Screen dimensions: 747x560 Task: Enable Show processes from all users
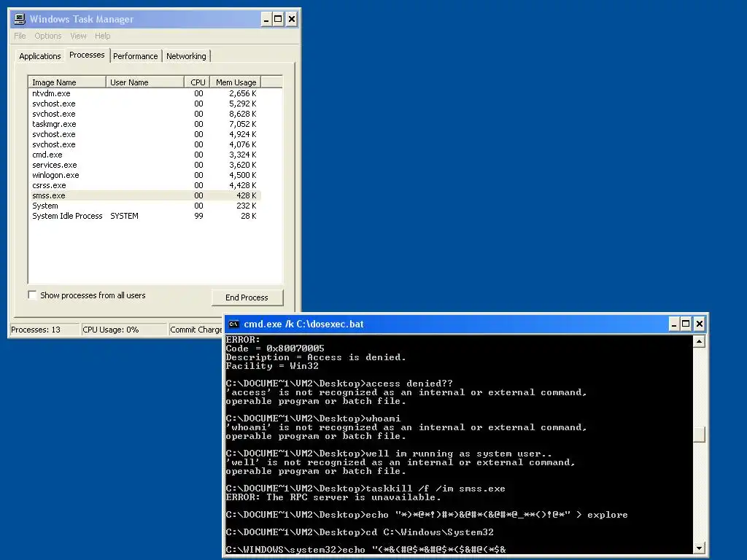[x=32, y=295]
